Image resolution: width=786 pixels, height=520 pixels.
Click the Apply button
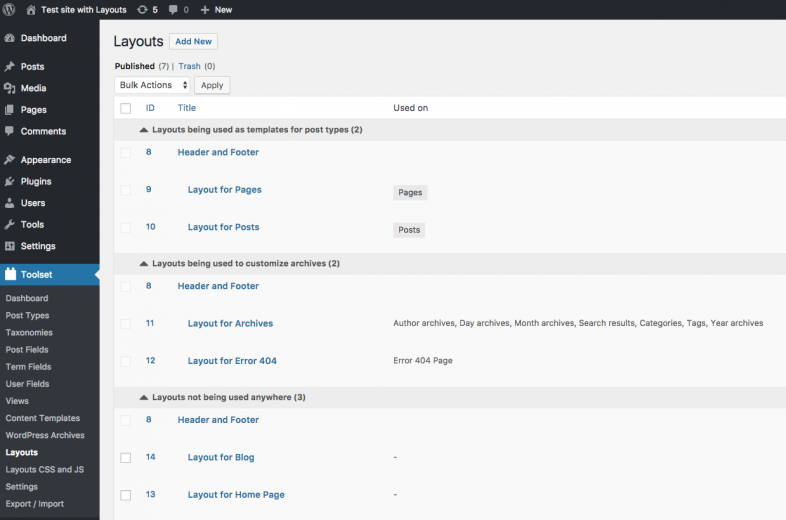212,85
